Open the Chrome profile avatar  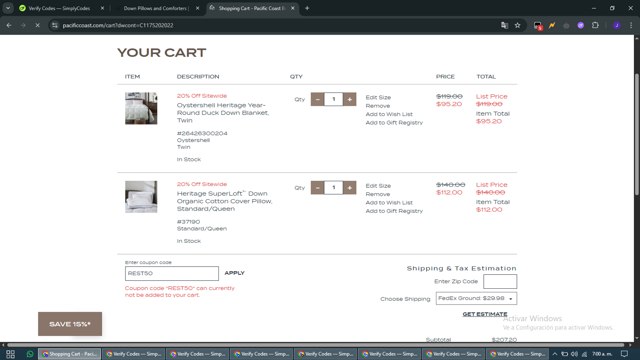coord(617,25)
